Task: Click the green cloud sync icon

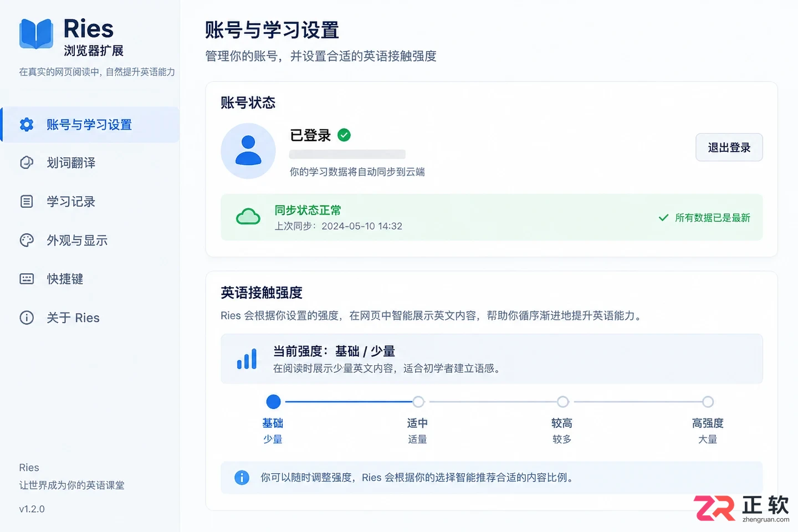Action: click(x=248, y=217)
